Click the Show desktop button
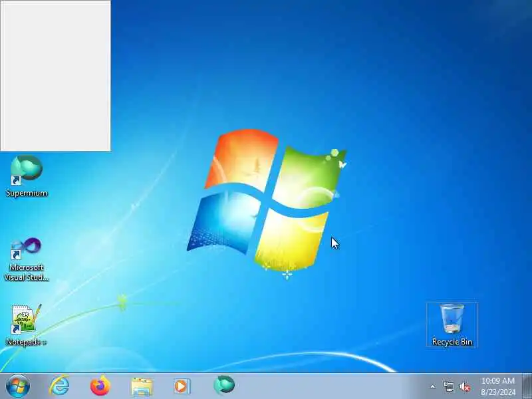 pyautogui.click(x=527, y=386)
